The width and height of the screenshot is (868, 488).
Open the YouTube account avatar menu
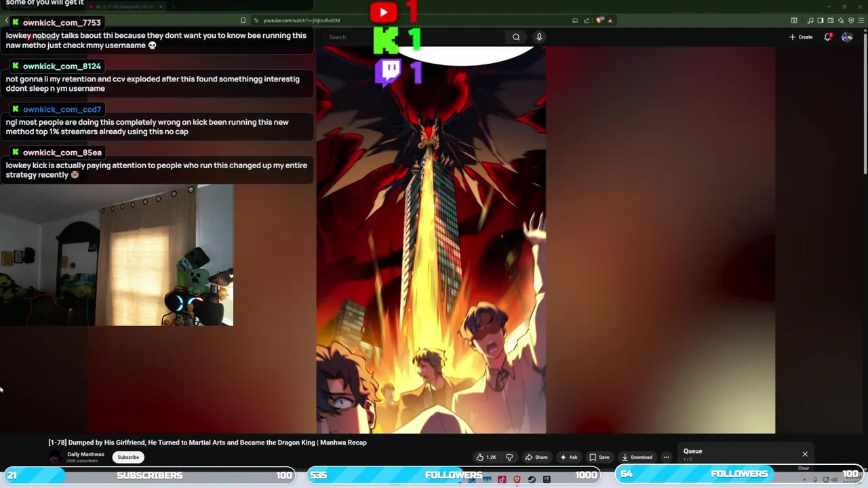click(x=847, y=37)
